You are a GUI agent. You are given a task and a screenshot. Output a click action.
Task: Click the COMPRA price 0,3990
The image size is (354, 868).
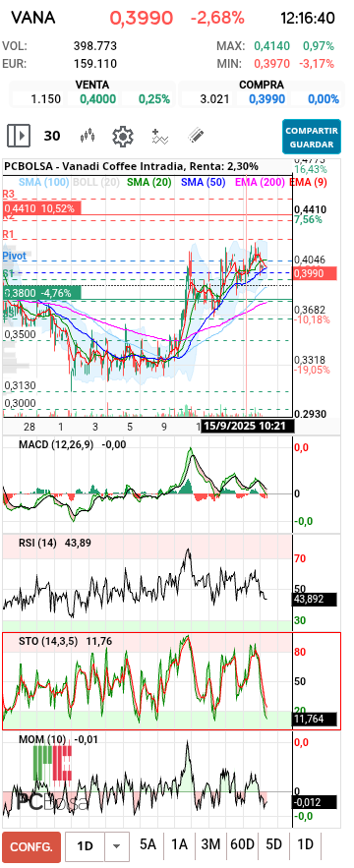coord(266,99)
